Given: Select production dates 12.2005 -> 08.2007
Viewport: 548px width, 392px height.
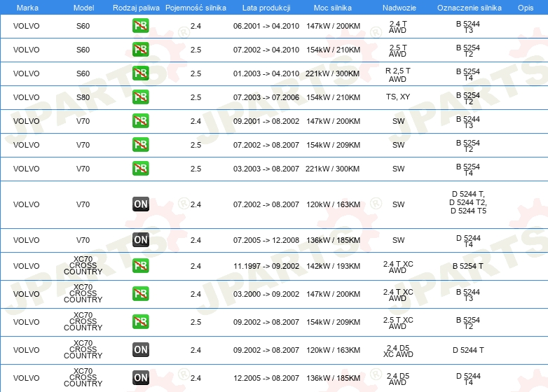Looking at the screenshot, I should pos(266,378).
